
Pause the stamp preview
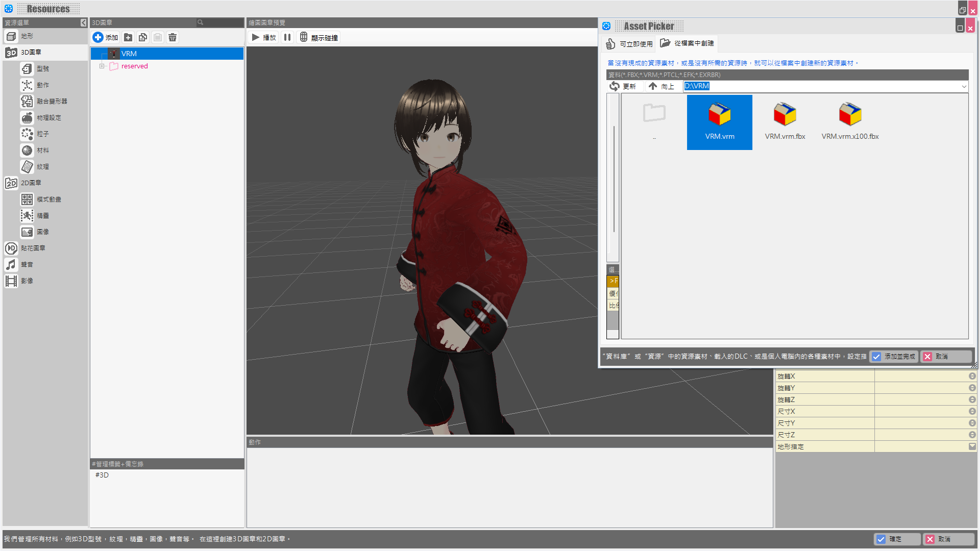point(287,37)
